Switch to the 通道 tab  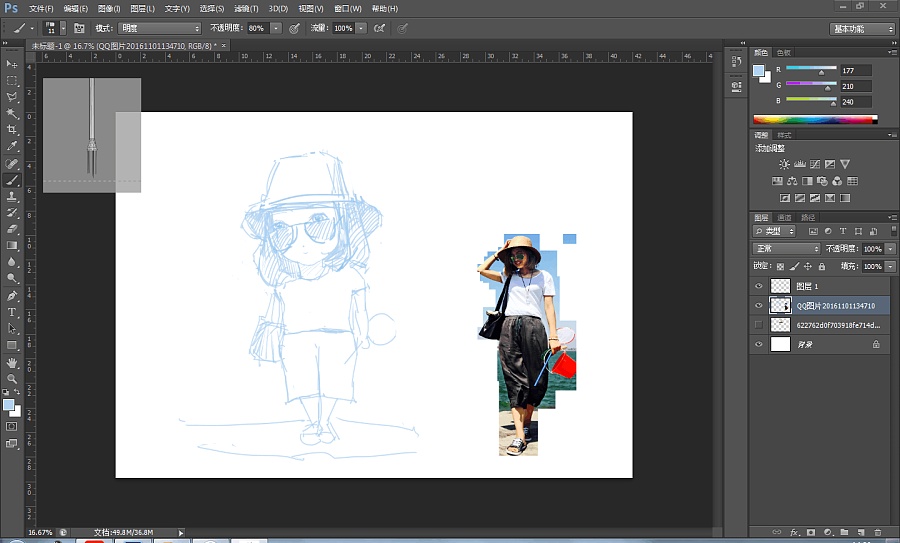[784, 218]
